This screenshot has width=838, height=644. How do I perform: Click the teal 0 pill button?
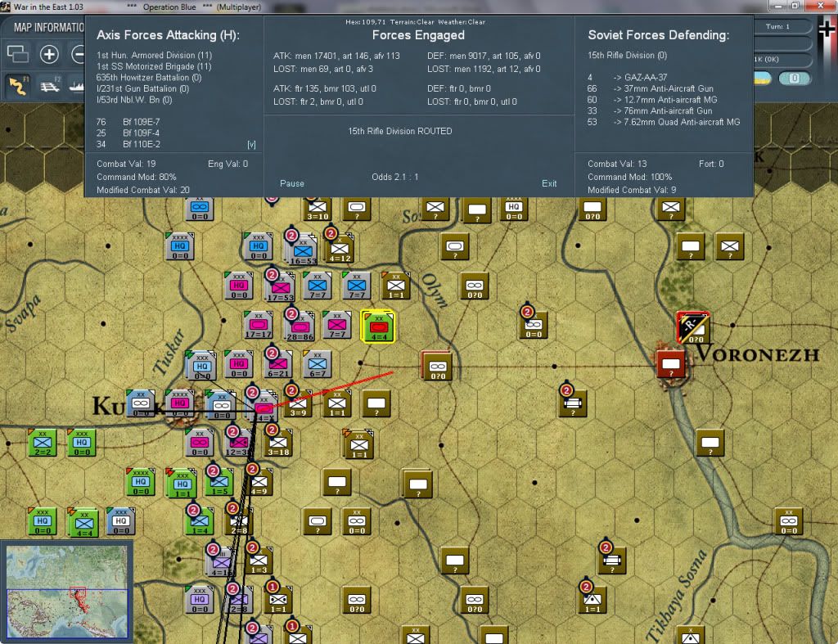(x=795, y=78)
